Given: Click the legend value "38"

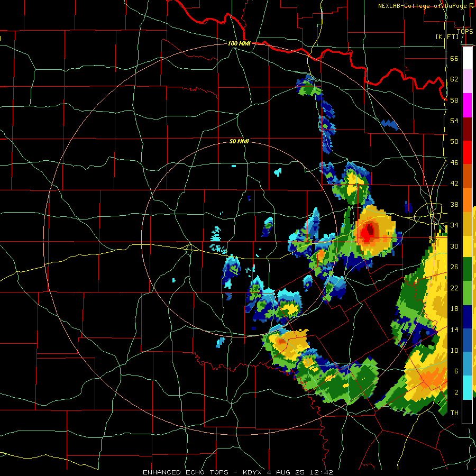Looking at the screenshot, I should (x=454, y=204).
